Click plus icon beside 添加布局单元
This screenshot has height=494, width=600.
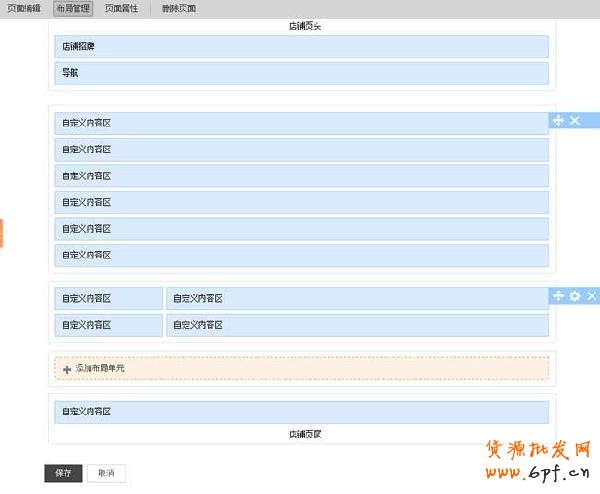point(67,369)
